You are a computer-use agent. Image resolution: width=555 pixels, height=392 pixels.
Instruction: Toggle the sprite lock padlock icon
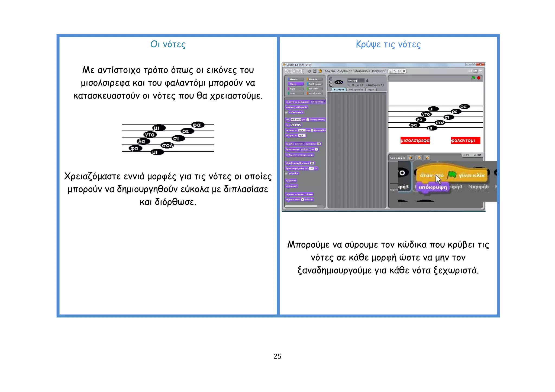pyautogui.click(x=367, y=80)
